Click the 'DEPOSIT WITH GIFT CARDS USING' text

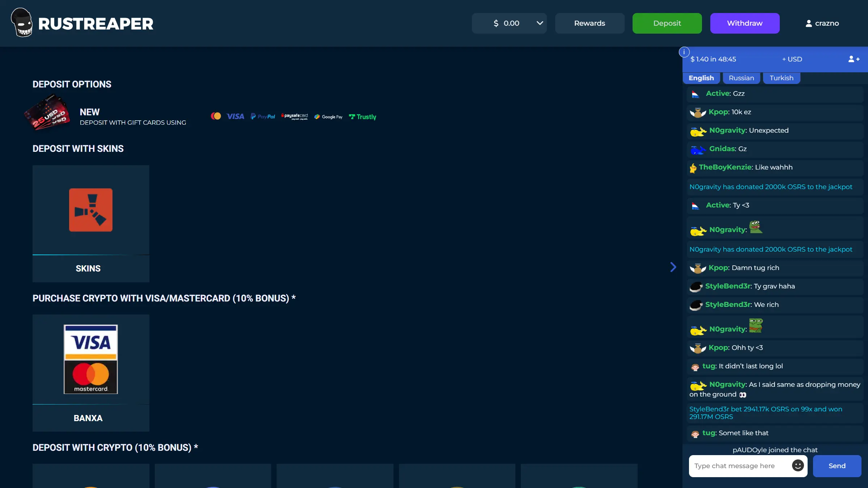tap(133, 123)
